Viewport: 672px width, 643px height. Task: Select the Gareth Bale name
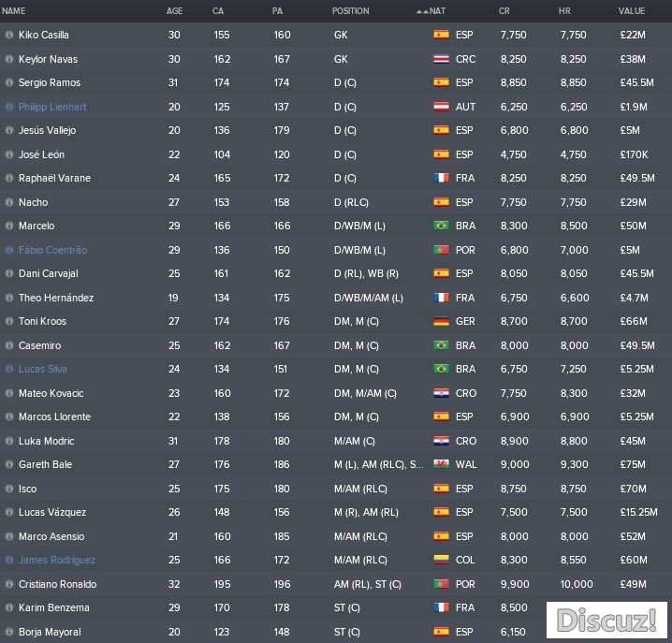click(x=45, y=464)
